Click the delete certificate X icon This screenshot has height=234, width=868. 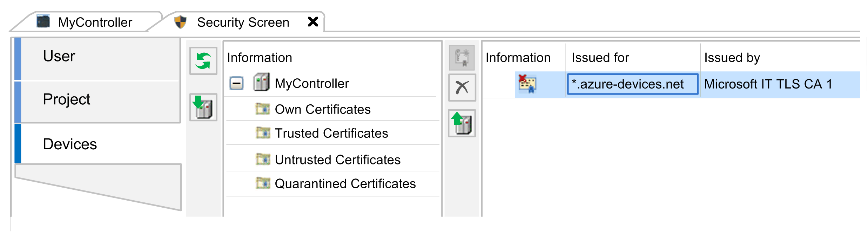tap(462, 87)
